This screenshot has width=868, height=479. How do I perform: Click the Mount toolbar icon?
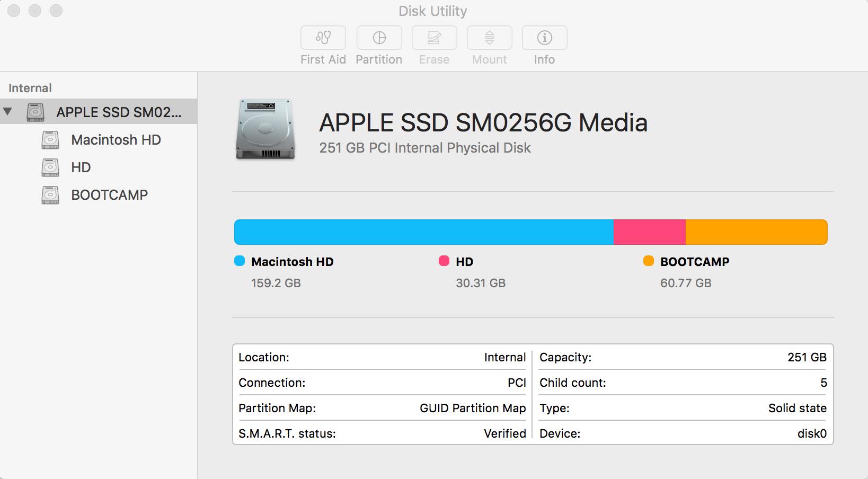tap(490, 38)
